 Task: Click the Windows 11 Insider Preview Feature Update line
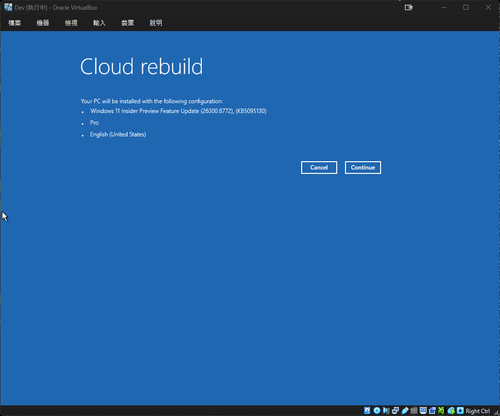178,111
